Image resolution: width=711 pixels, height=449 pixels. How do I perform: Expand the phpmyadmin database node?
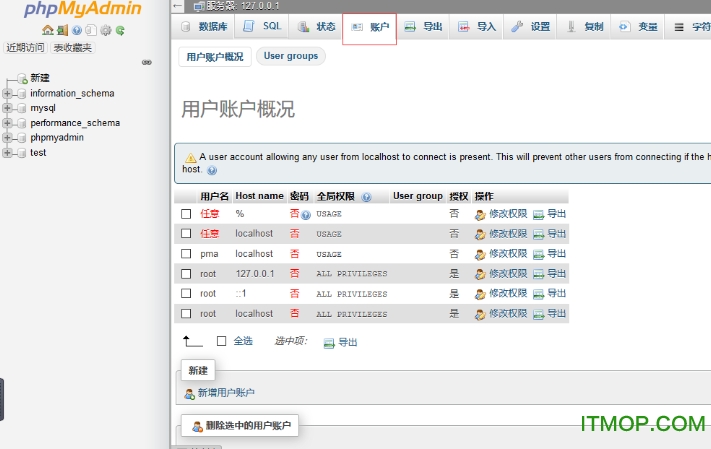(x=7, y=137)
